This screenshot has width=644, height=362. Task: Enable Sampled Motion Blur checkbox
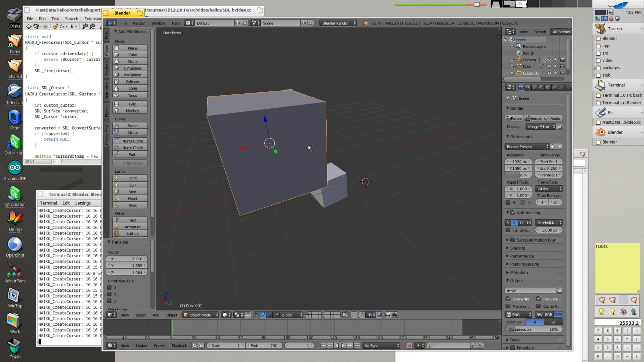(x=513, y=240)
